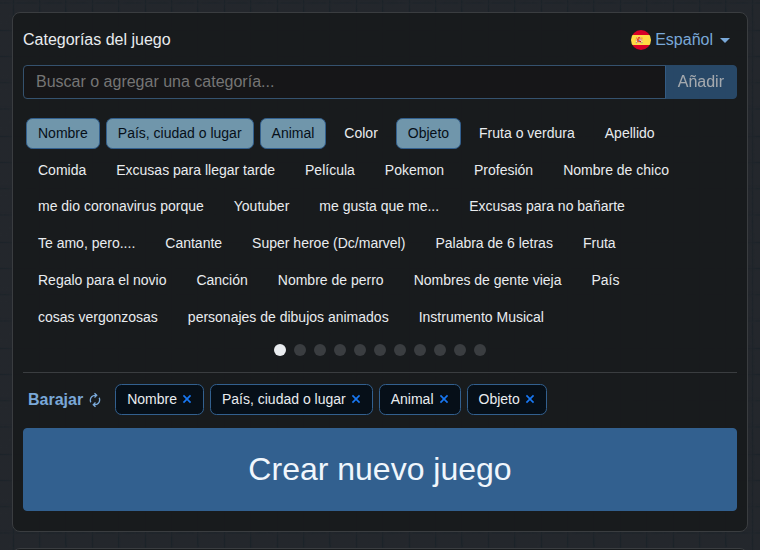This screenshot has height=550, width=760.
Task: Click the Añadir button
Action: [x=701, y=82]
